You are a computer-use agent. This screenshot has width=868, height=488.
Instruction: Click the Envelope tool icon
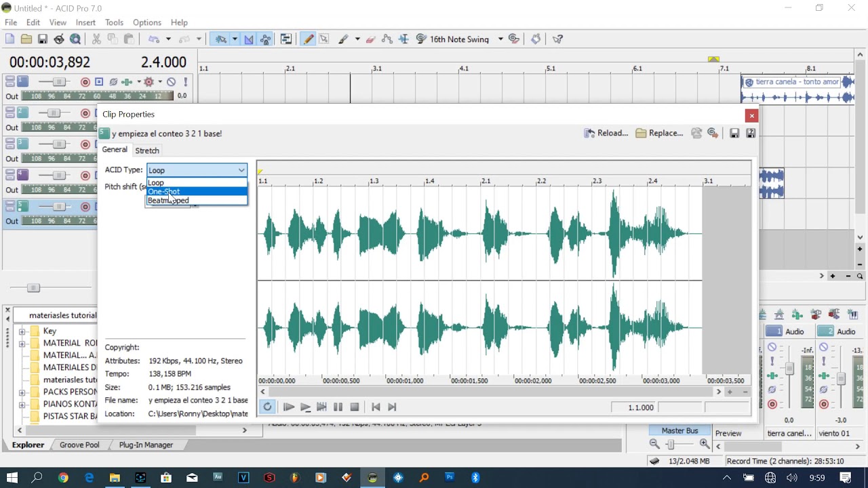387,39
